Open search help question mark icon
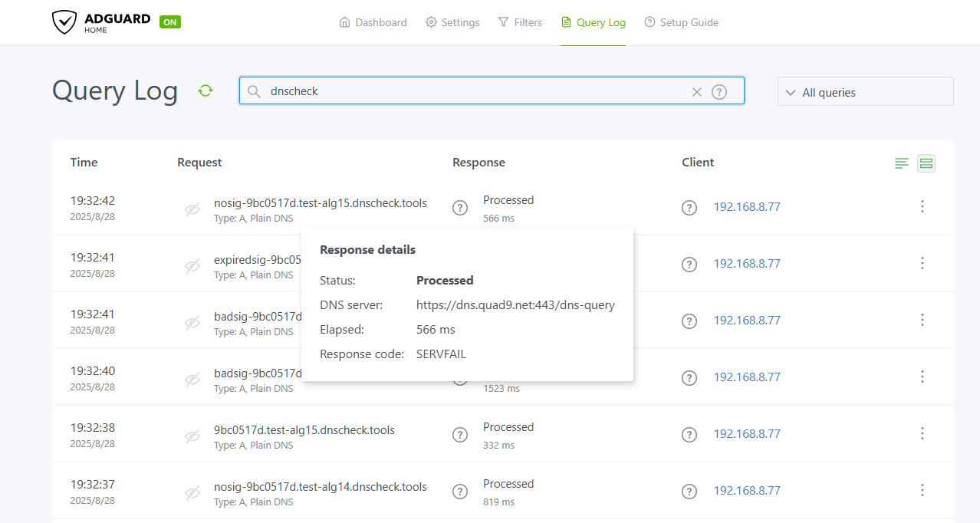 [x=719, y=92]
